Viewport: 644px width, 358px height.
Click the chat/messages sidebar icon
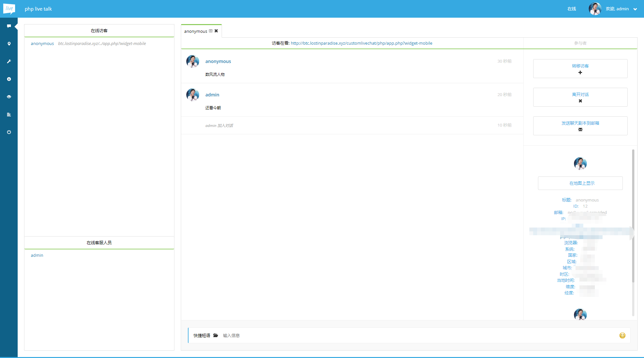point(9,26)
